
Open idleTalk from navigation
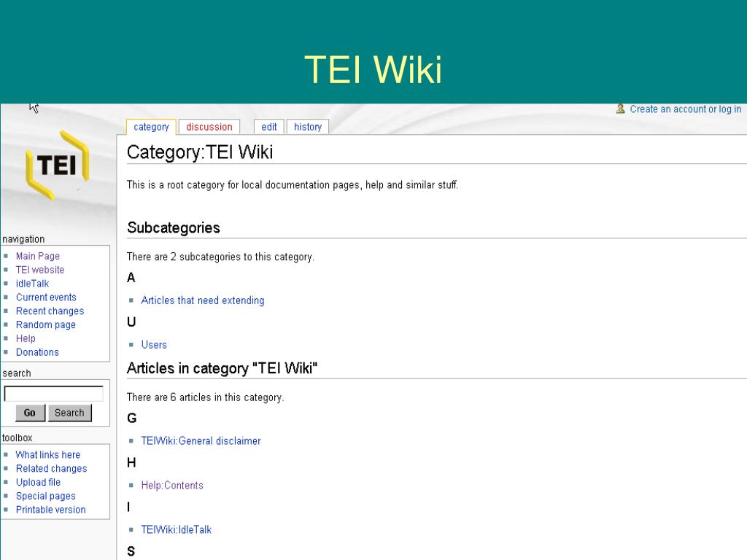pyautogui.click(x=32, y=284)
